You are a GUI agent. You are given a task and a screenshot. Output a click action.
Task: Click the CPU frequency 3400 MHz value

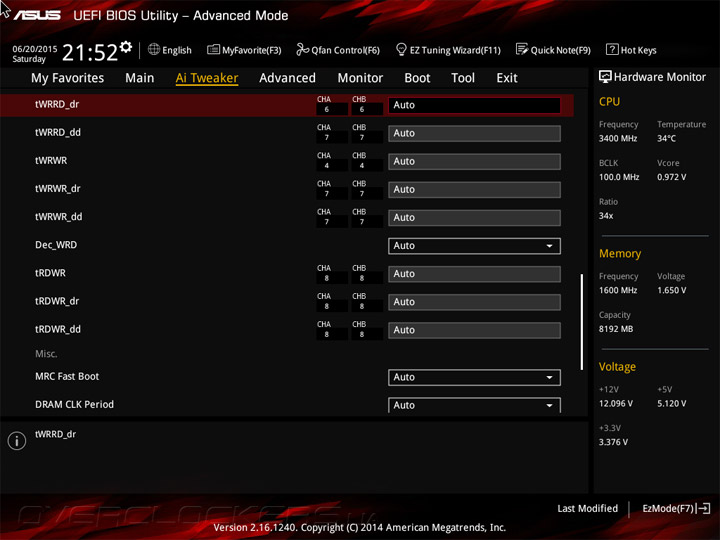[x=618, y=138]
